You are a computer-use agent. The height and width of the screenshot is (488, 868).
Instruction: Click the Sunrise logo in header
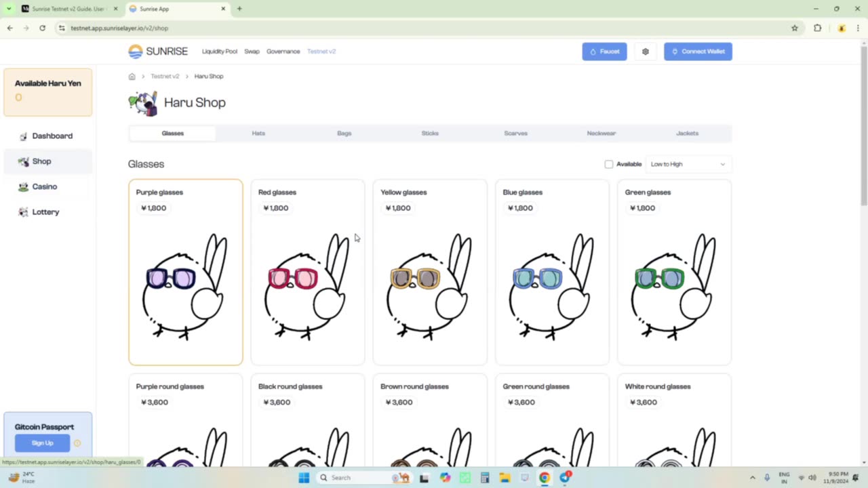(158, 52)
